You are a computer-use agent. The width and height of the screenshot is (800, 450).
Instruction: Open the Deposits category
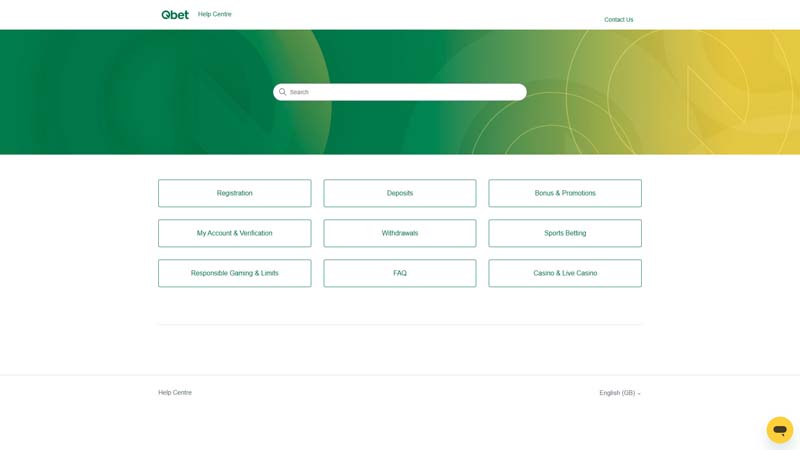(400, 193)
